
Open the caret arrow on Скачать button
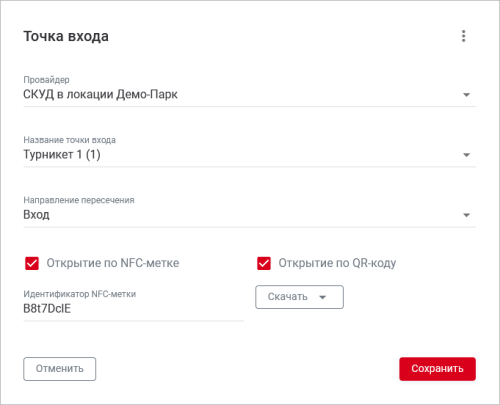point(323,297)
